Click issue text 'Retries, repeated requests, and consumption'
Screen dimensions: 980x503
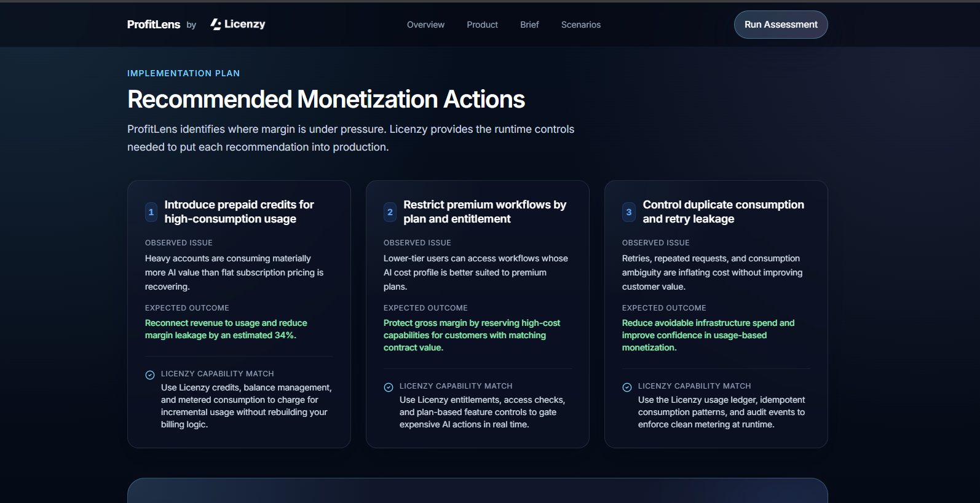pyautogui.click(x=711, y=258)
